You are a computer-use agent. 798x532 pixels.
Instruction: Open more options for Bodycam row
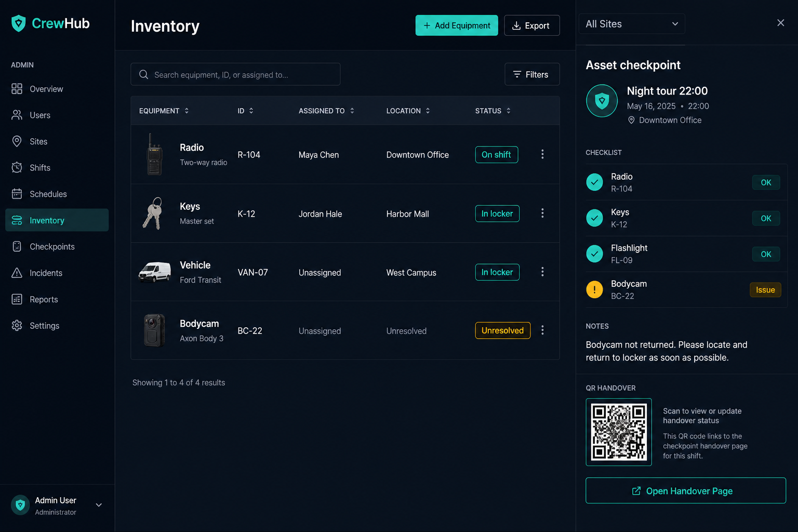pos(542,330)
